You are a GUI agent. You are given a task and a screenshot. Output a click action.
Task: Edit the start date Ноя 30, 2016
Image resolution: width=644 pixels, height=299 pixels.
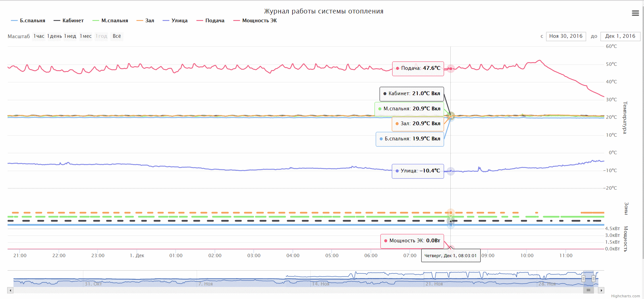coord(566,36)
